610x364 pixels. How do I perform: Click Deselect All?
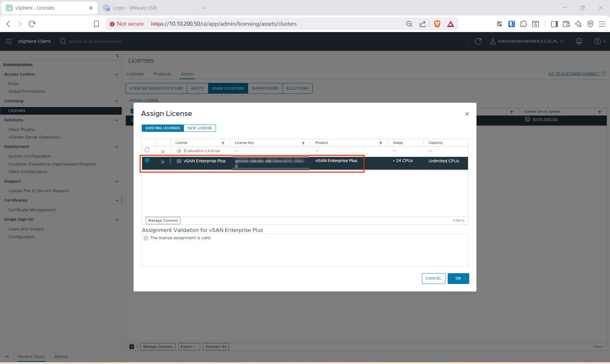[216, 347]
